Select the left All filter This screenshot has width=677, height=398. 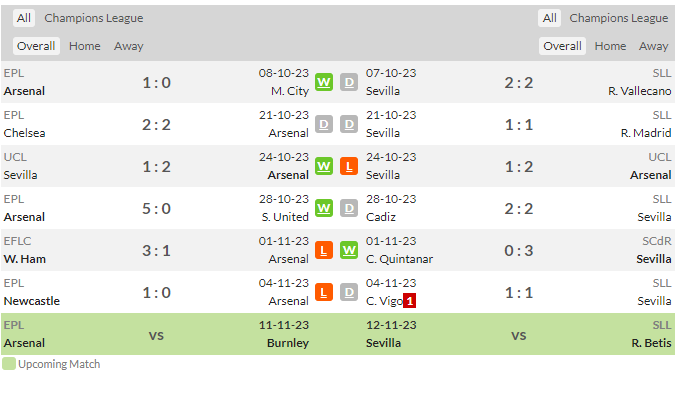click(x=24, y=18)
